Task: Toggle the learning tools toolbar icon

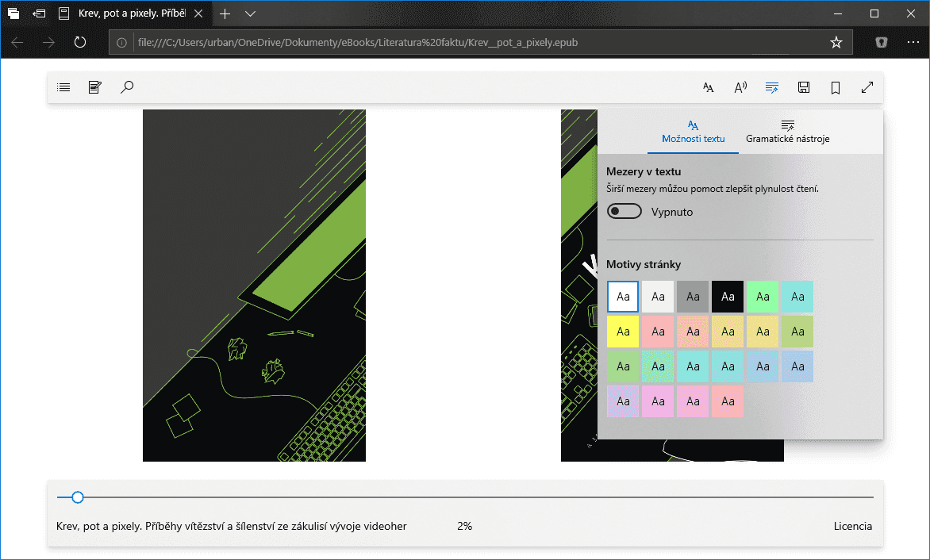Action: click(x=771, y=88)
